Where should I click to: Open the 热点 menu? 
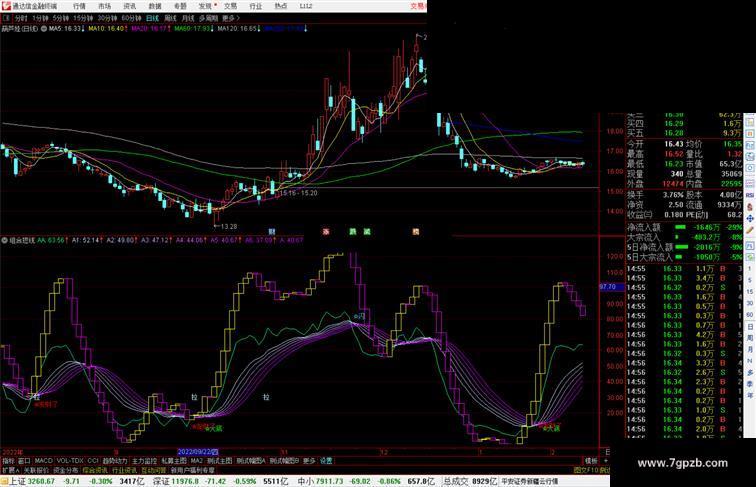pos(281,6)
